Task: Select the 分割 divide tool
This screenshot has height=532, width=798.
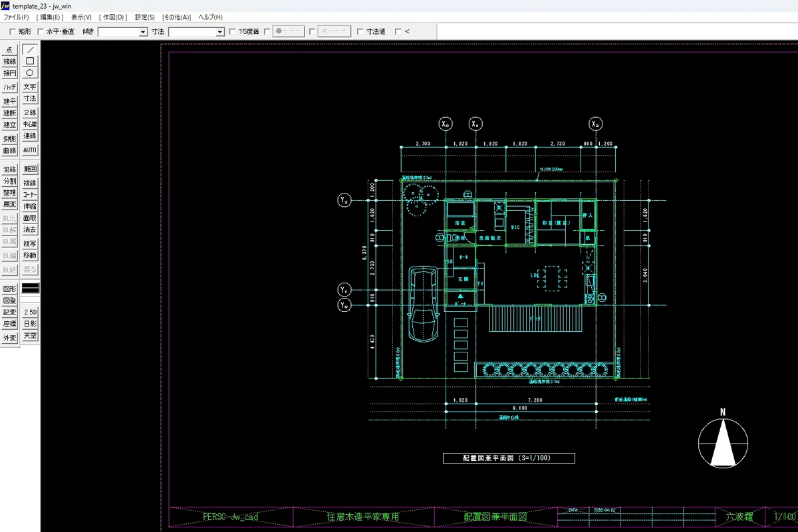Action: point(9,181)
